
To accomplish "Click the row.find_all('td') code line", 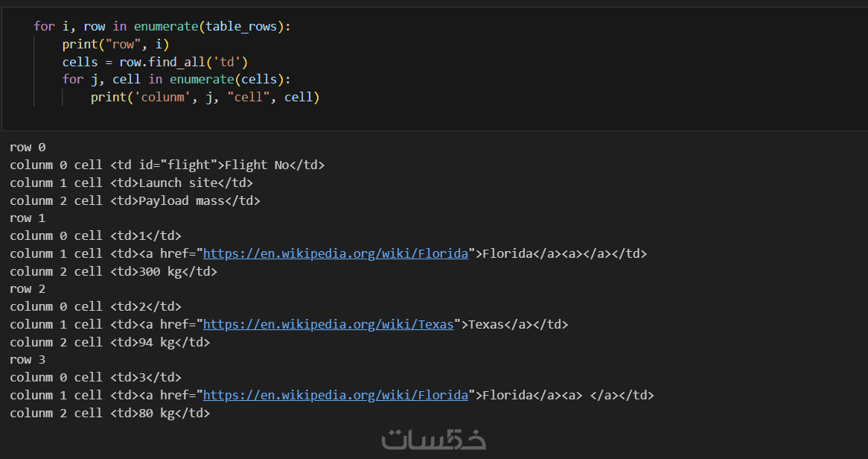I will click(155, 62).
